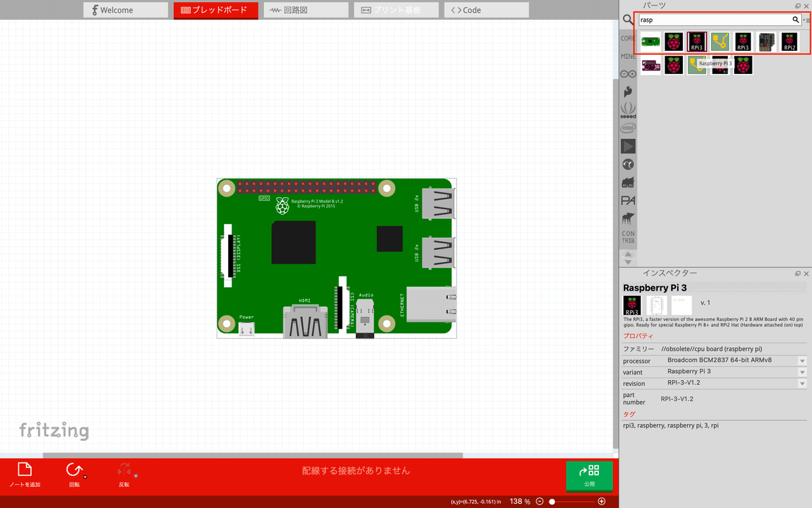Open the PA parts bin
The height and width of the screenshot is (508, 812).
(628, 201)
